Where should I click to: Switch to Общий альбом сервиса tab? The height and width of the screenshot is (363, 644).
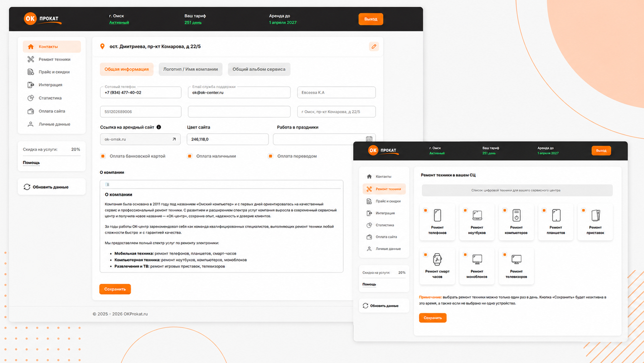coord(259,69)
